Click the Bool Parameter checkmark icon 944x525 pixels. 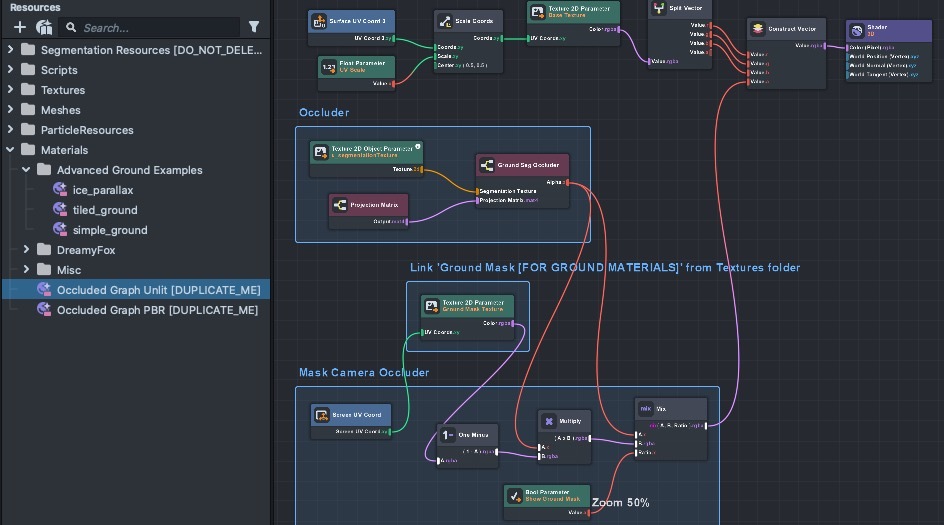click(x=514, y=495)
